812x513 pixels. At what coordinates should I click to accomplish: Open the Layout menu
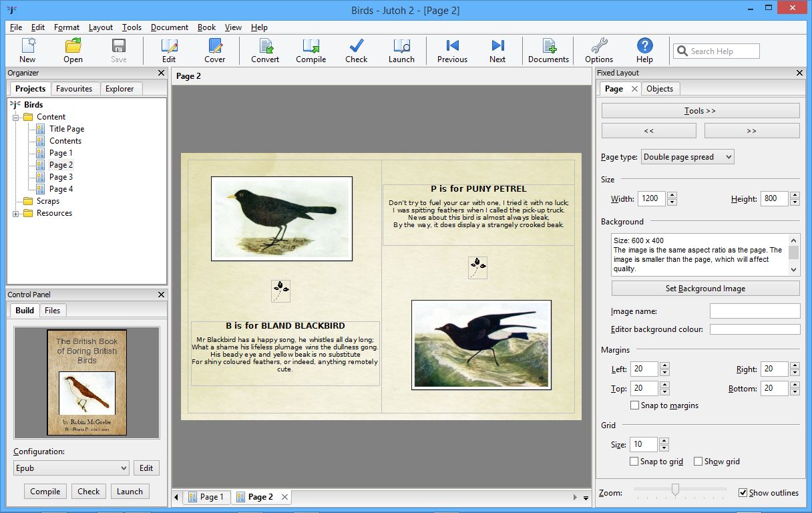(101, 27)
